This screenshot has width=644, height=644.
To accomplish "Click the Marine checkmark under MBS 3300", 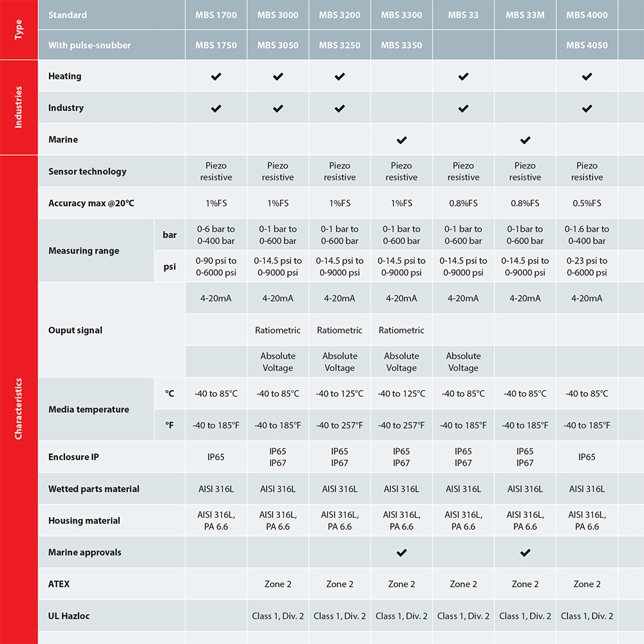I will tap(402, 140).
